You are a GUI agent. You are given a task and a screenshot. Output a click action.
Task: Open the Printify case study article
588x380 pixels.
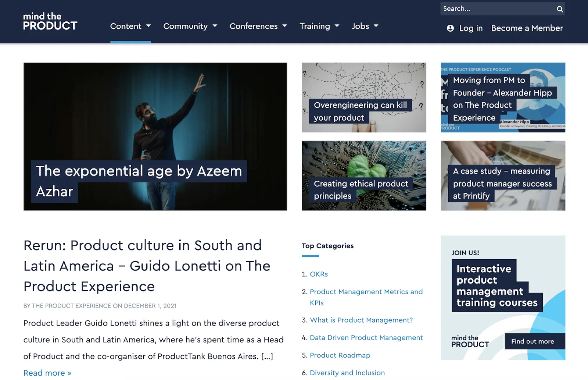click(x=503, y=175)
